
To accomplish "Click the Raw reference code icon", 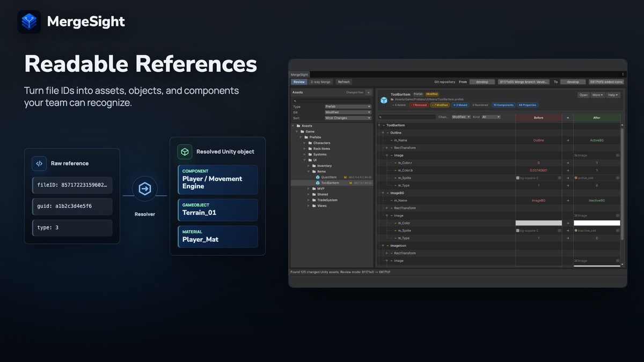I will click(39, 163).
